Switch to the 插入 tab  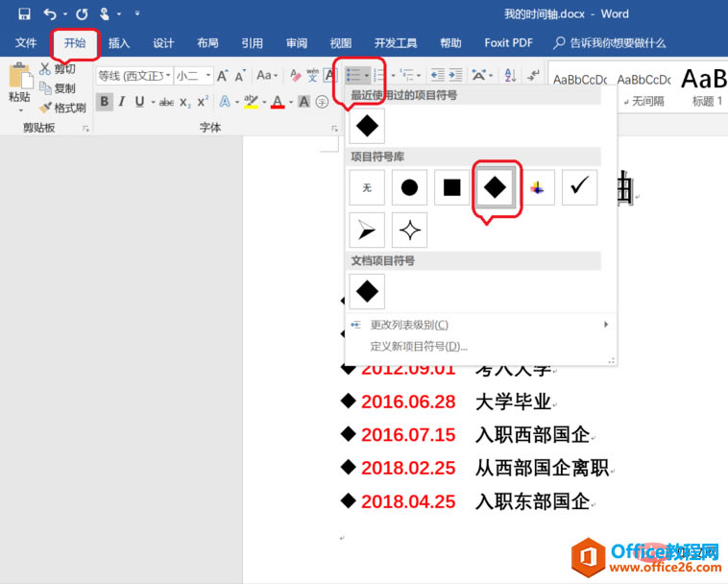119,43
